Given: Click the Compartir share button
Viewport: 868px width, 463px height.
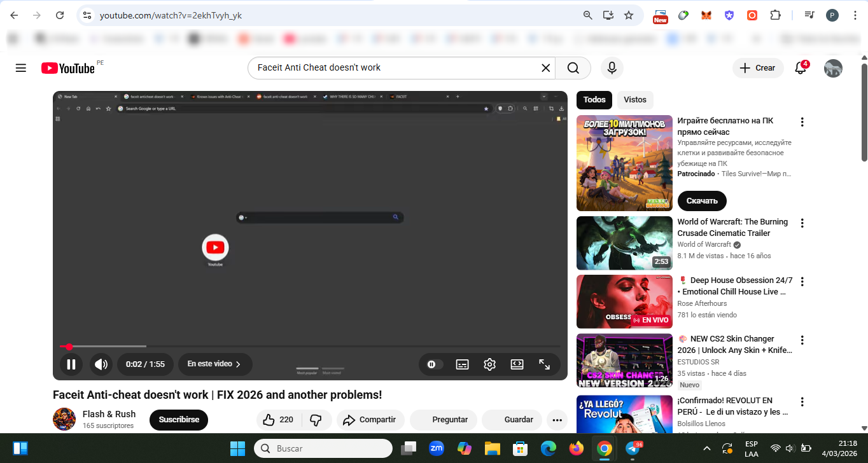Looking at the screenshot, I should tap(370, 420).
